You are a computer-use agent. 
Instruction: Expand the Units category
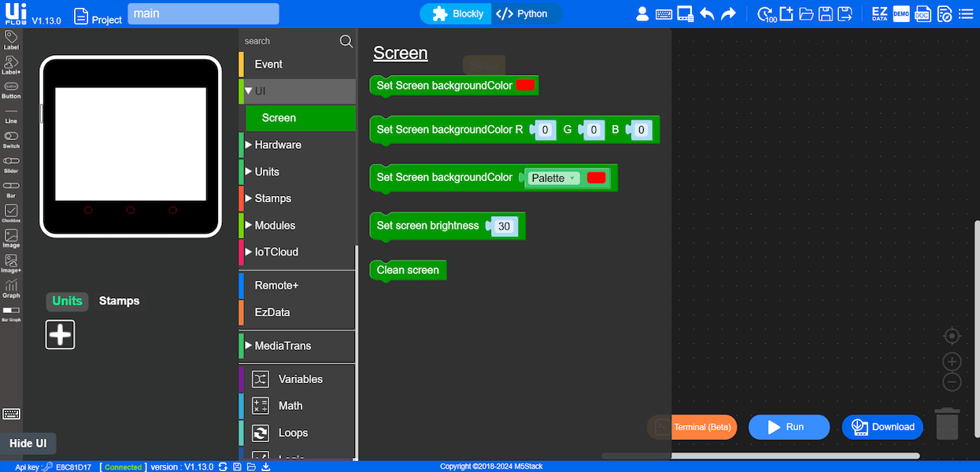click(x=249, y=171)
